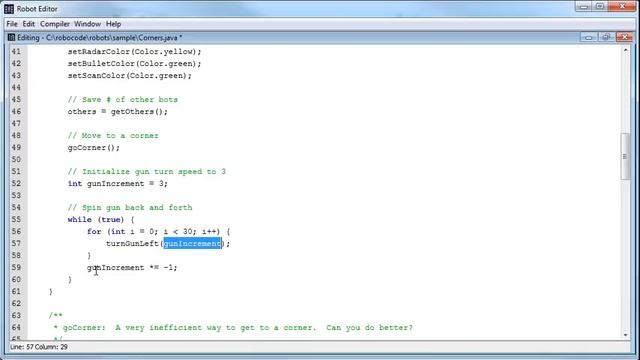Maximize the Robot Editor main window
The image size is (640, 360).
coord(600,7)
